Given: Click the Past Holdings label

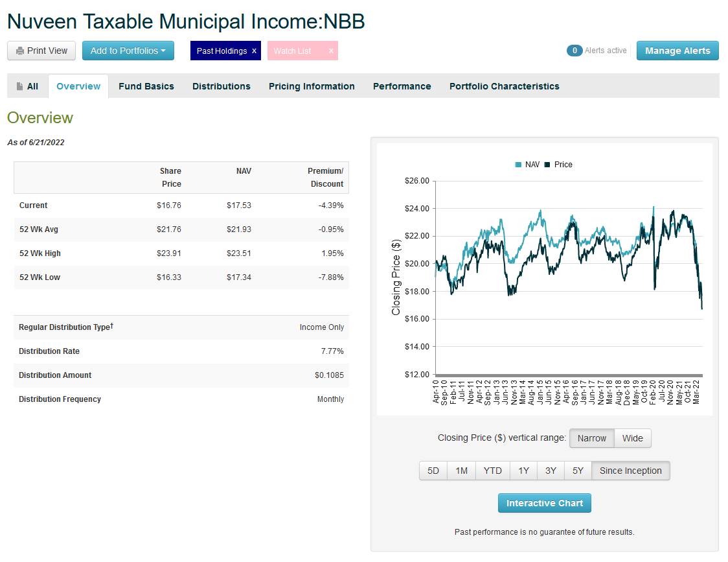Looking at the screenshot, I should (222, 51).
